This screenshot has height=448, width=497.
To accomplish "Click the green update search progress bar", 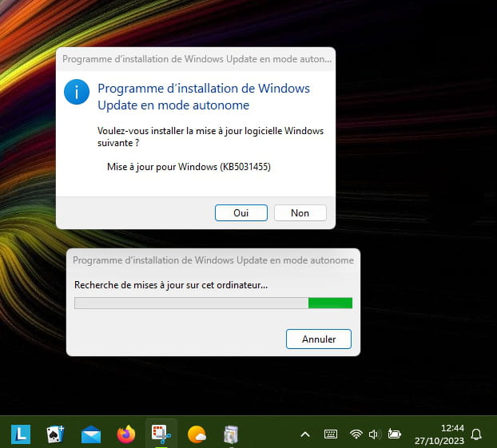I will pos(213,303).
